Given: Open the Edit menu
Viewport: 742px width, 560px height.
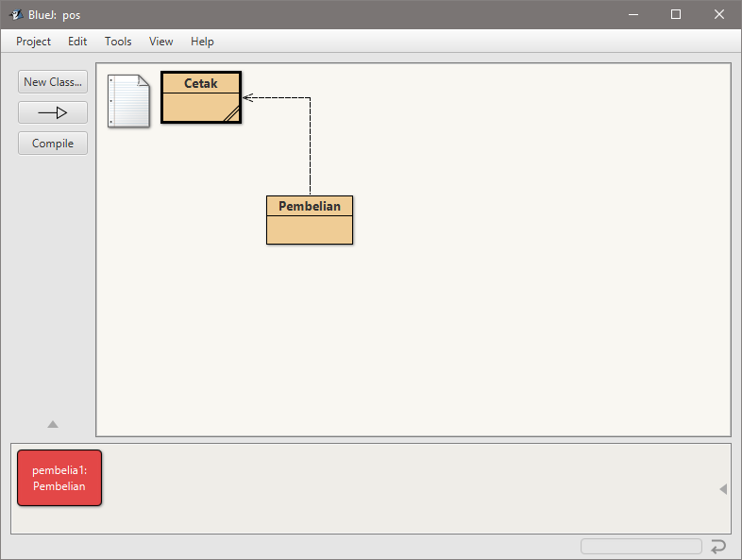Looking at the screenshot, I should 77,42.
